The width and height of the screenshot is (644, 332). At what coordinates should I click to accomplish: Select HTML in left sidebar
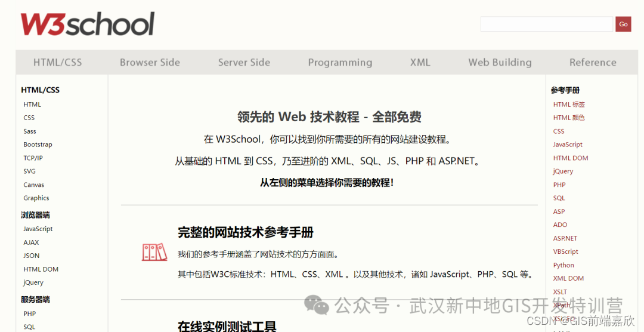click(x=32, y=104)
